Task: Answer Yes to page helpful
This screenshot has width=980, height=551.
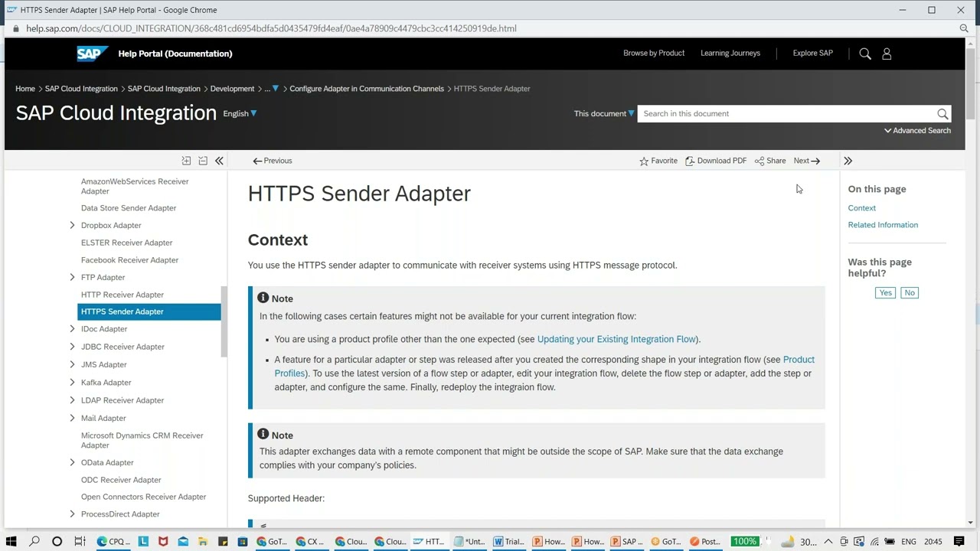Action: pos(885,293)
